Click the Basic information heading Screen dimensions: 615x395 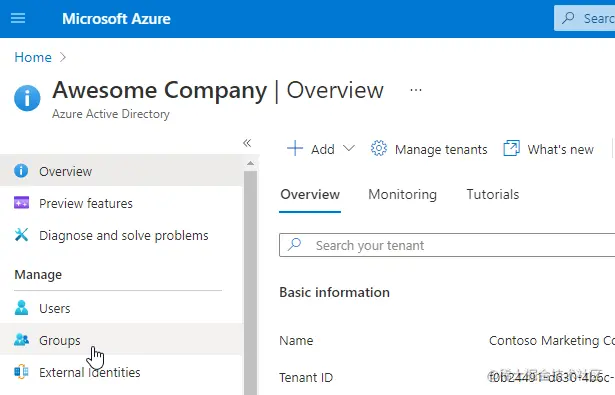[335, 293]
